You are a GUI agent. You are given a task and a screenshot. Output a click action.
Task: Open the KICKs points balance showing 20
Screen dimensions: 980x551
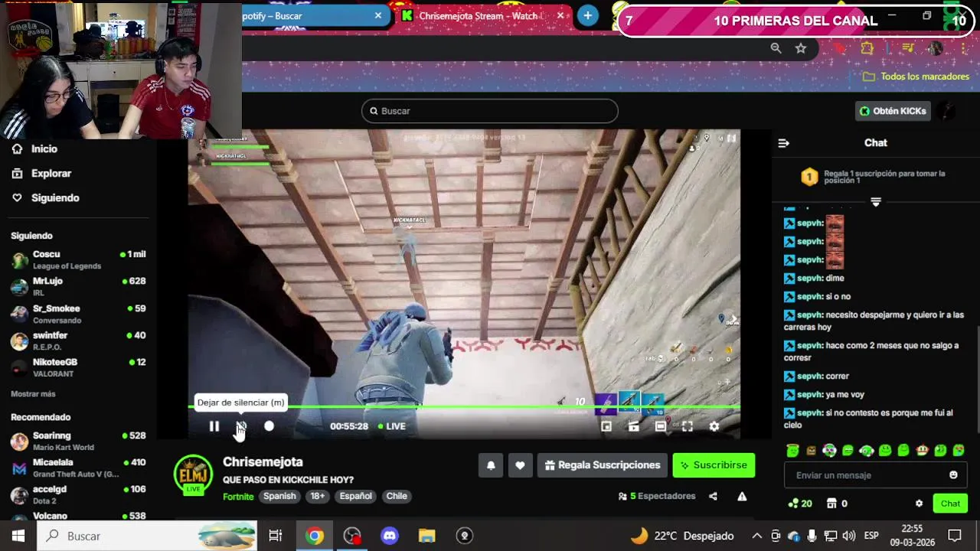(800, 504)
